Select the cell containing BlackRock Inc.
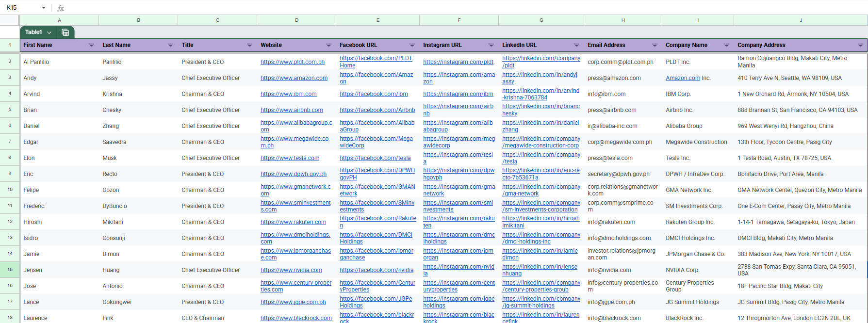The image size is (868, 323). click(698, 318)
